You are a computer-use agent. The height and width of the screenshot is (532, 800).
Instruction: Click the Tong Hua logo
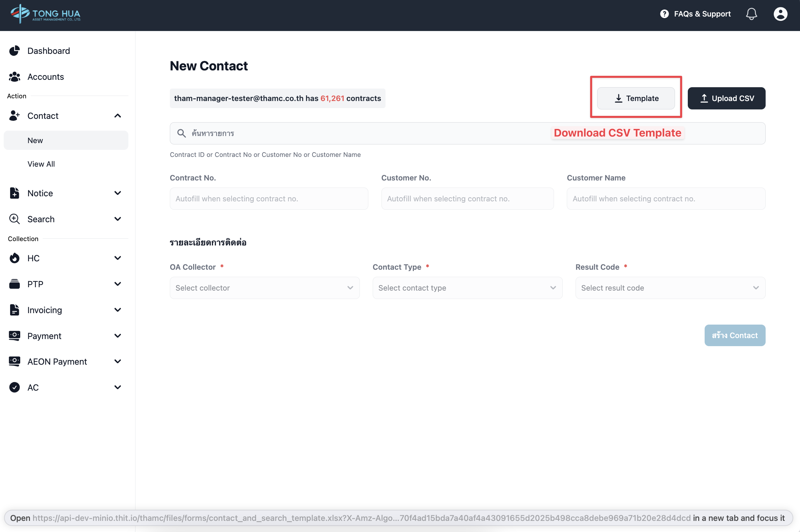click(x=45, y=14)
